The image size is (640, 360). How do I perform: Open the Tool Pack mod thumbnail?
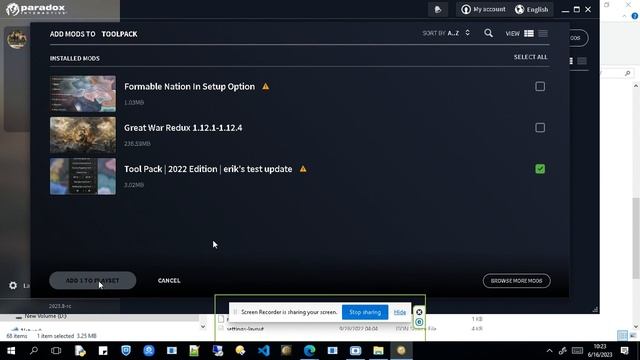[x=83, y=176]
